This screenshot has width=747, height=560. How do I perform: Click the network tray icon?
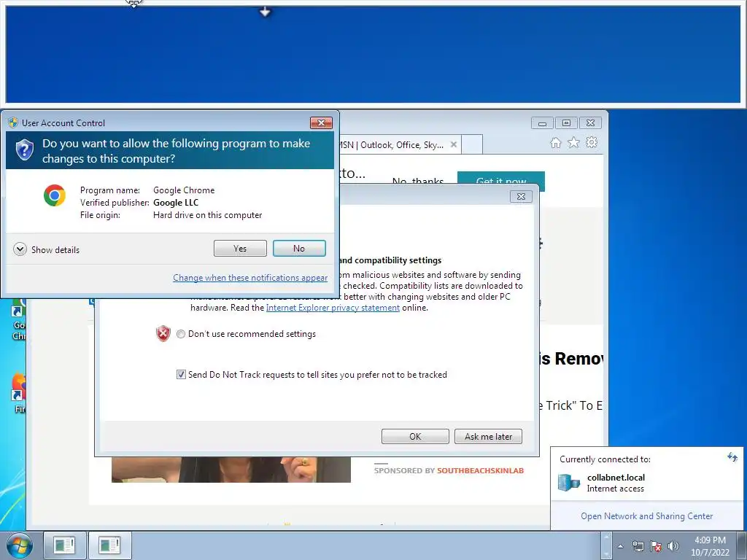click(x=638, y=546)
